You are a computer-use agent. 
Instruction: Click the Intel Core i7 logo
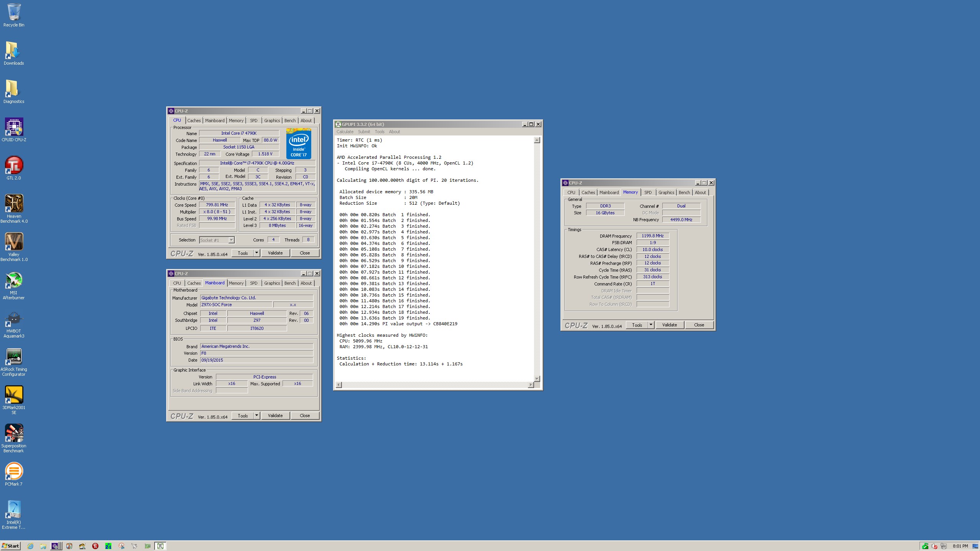[x=299, y=143]
